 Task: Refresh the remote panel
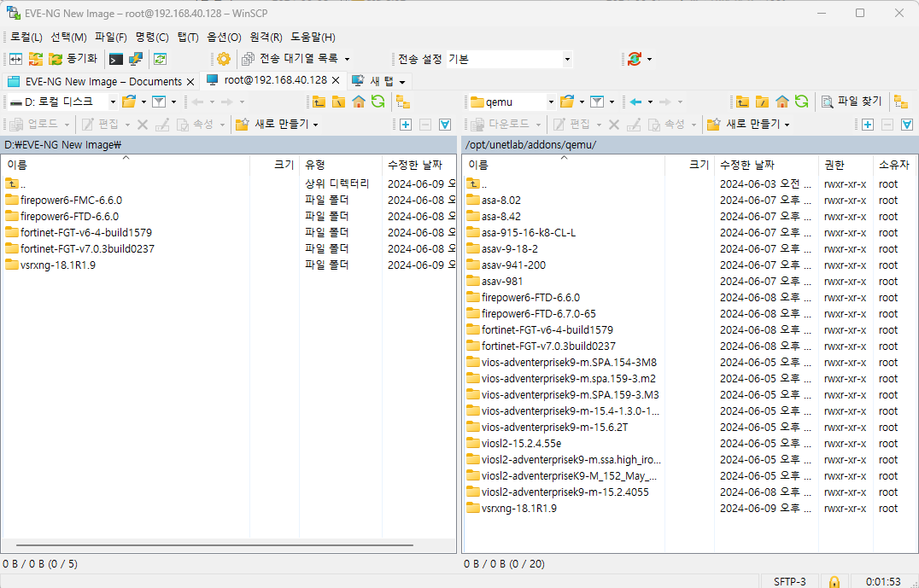click(x=802, y=102)
